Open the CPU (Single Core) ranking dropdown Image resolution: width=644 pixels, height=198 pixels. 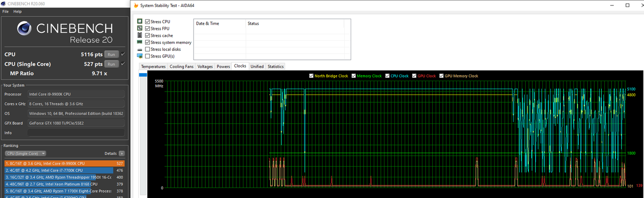[25, 153]
